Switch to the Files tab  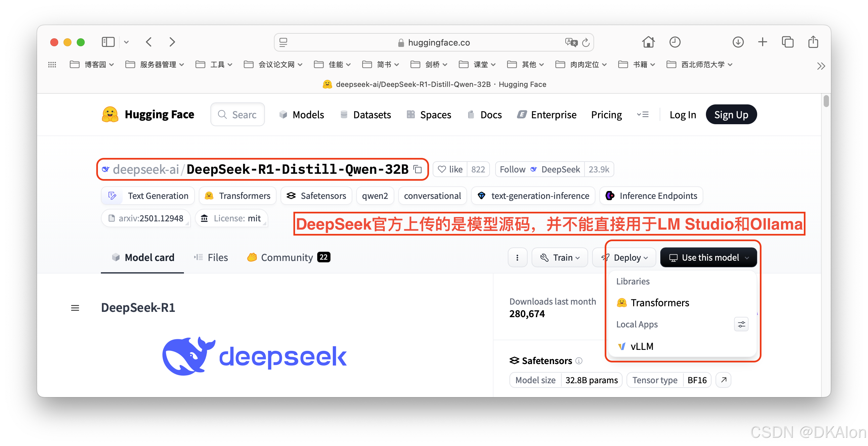pos(218,257)
